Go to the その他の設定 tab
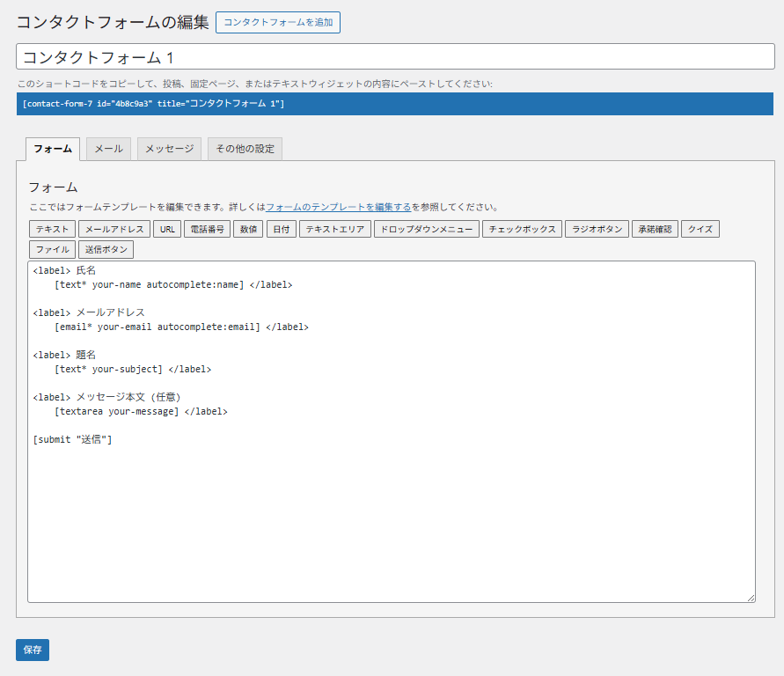The height and width of the screenshot is (676, 784). tap(245, 149)
